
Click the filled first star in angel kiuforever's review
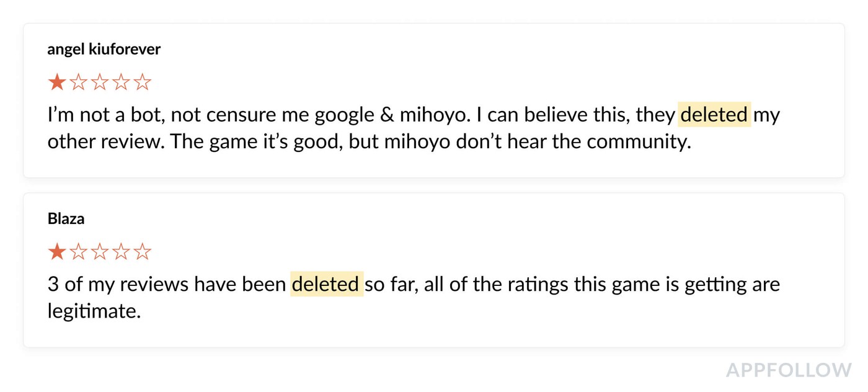coord(57,82)
